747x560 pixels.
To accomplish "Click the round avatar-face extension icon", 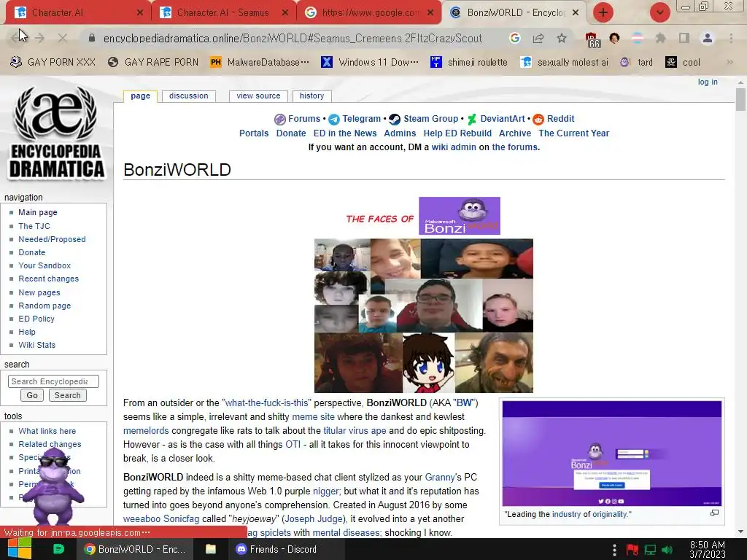I will (614, 38).
